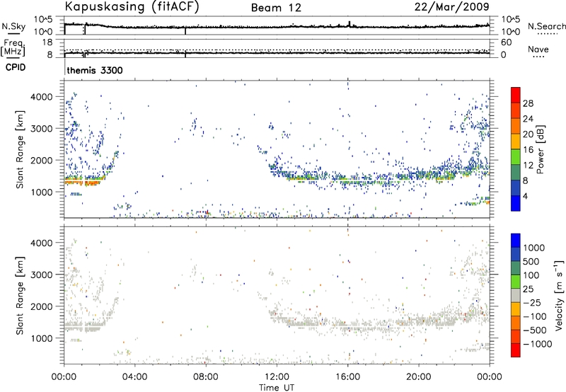The image size is (566, 392).
Task: Click the 'N.Sky' legend label
Action: (13, 26)
